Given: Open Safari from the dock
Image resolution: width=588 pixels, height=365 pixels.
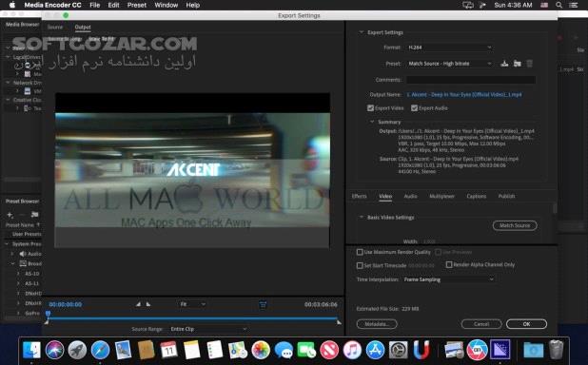Looking at the screenshot, I should click(100, 351).
